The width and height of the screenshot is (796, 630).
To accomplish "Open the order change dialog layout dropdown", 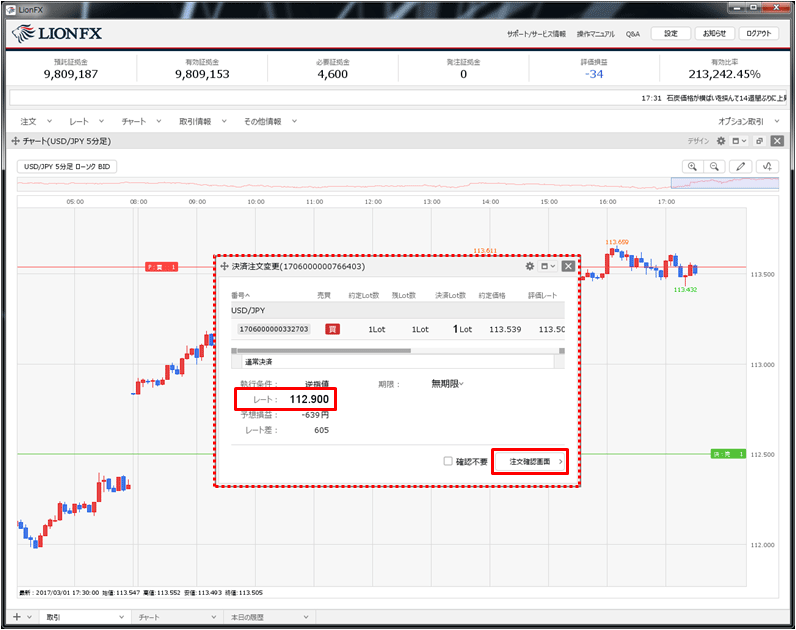I will pos(547,266).
